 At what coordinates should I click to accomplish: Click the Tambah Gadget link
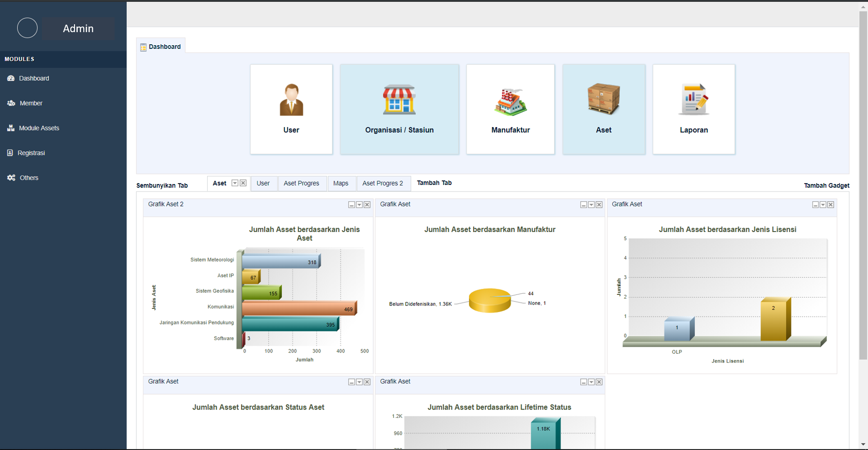tap(826, 185)
